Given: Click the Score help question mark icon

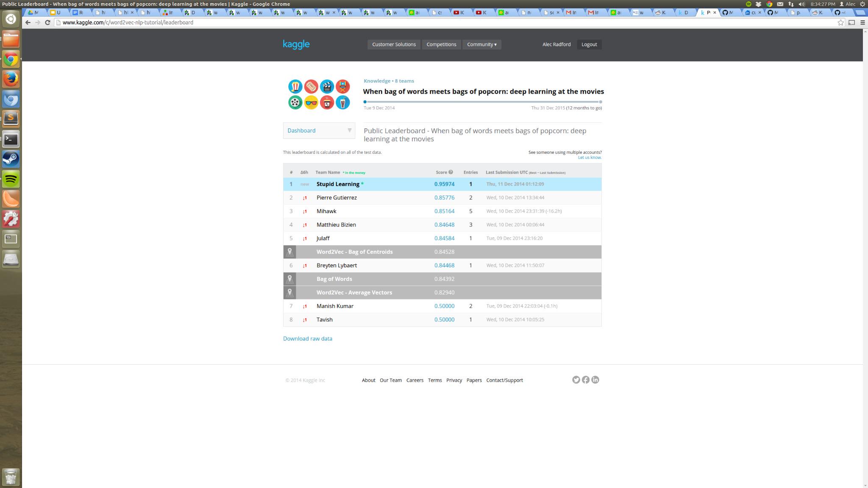Looking at the screenshot, I should pos(451,172).
